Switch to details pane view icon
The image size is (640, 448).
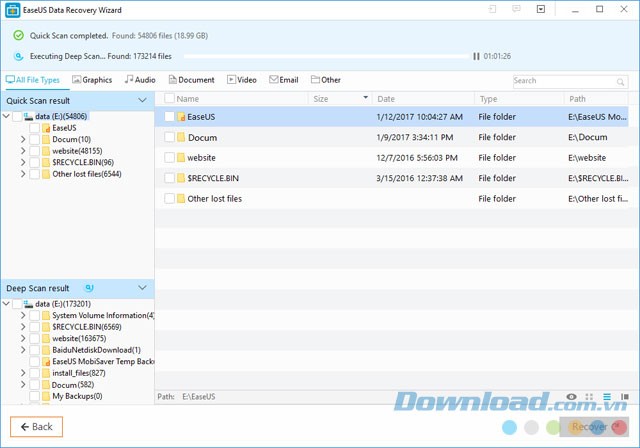point(624,397)
